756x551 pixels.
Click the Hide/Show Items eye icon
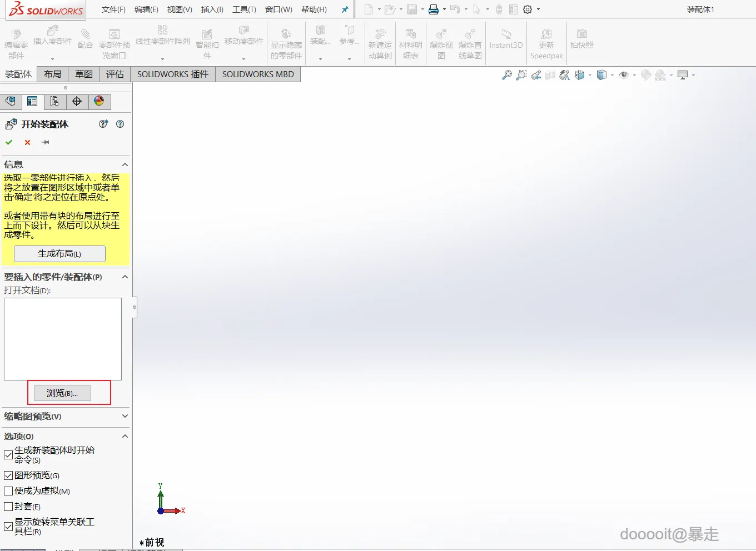pyautogui.click(x=624, y=75)
